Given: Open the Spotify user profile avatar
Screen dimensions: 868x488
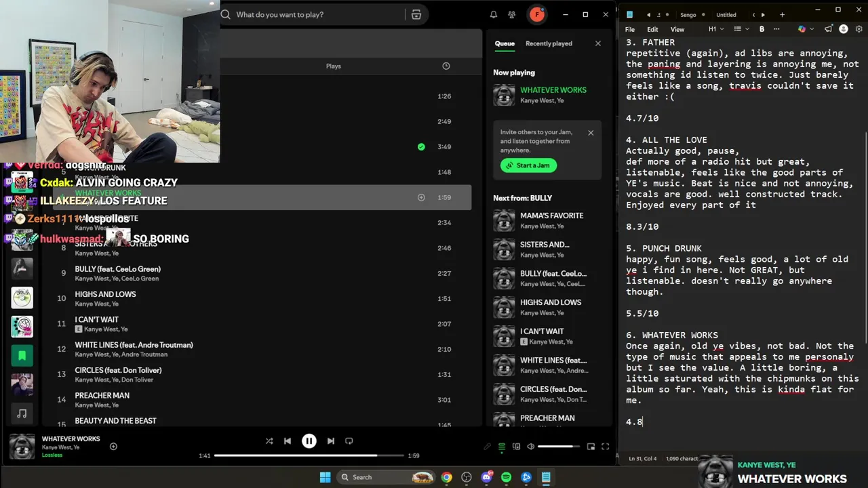Looking at the screenshot, I should (x=537, y=14).
